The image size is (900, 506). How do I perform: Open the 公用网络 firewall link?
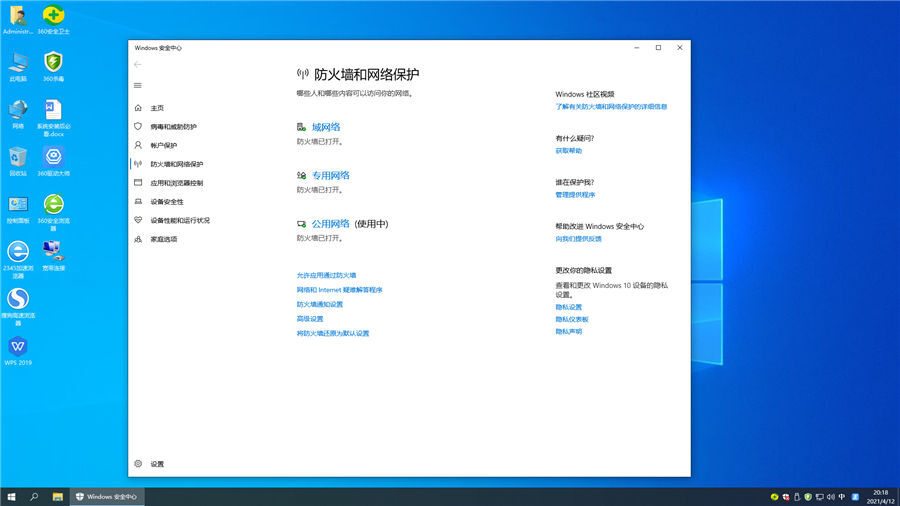tap(331, 224)
